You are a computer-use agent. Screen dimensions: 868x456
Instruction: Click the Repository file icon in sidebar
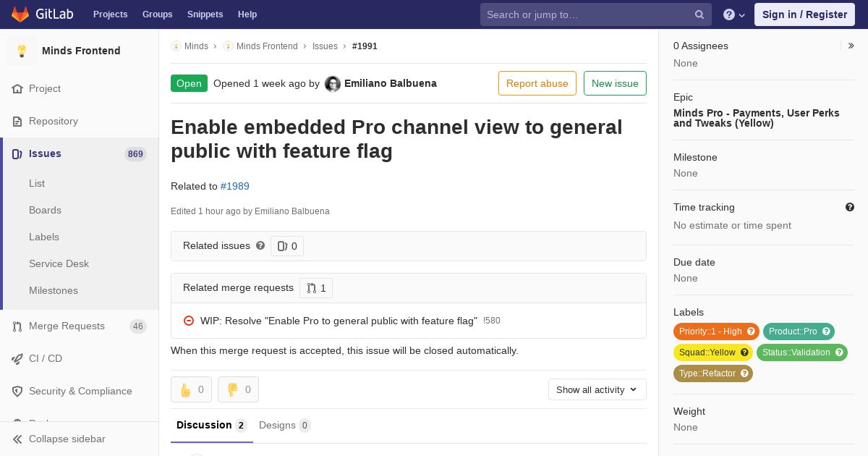(x=17, y=121)
